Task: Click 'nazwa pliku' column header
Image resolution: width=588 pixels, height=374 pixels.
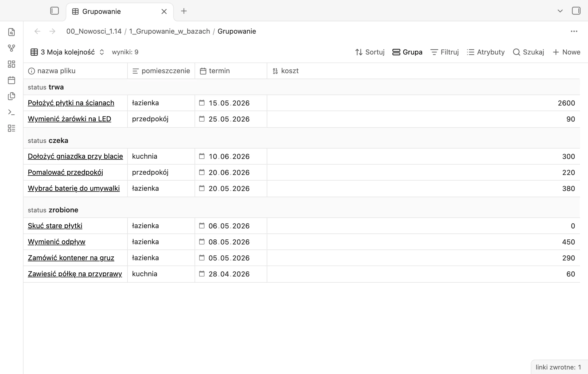Action: tap(75, 71)
